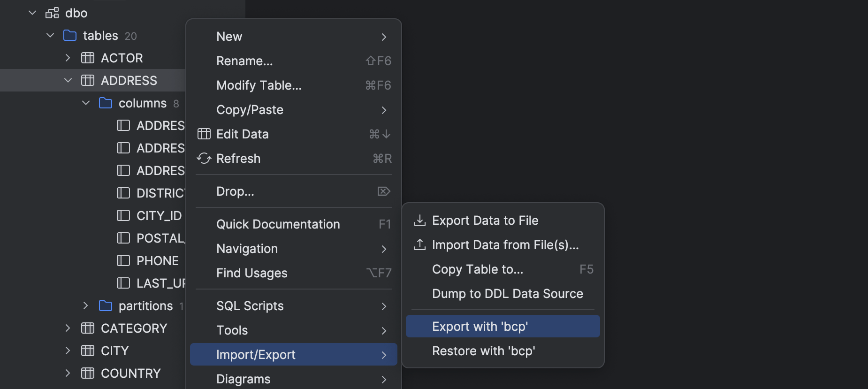
Task: Select Restore with 'bcp' option
Action: click(x=483, y=351)
